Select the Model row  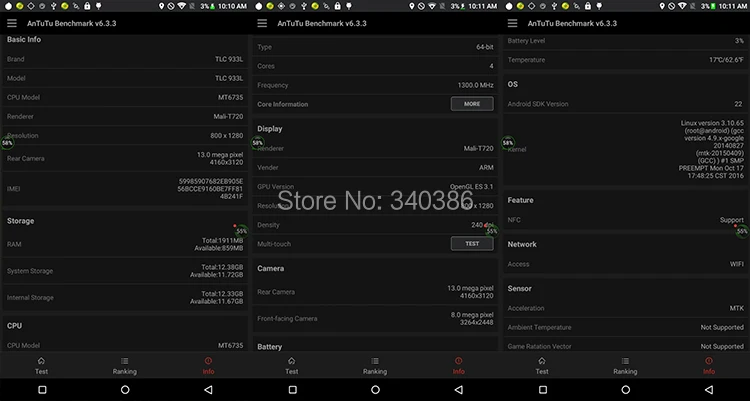[x=125, y=78]
